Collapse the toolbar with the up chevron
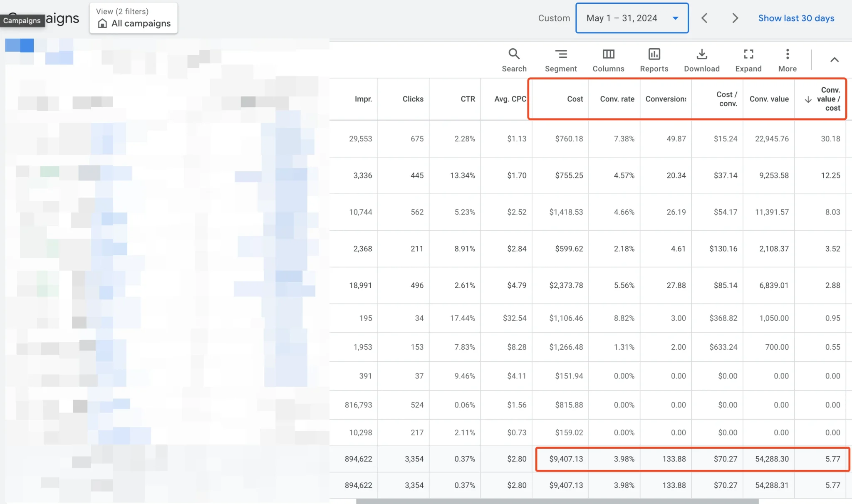Viewport: 852px width, 504px height. (x=834, y=60)
